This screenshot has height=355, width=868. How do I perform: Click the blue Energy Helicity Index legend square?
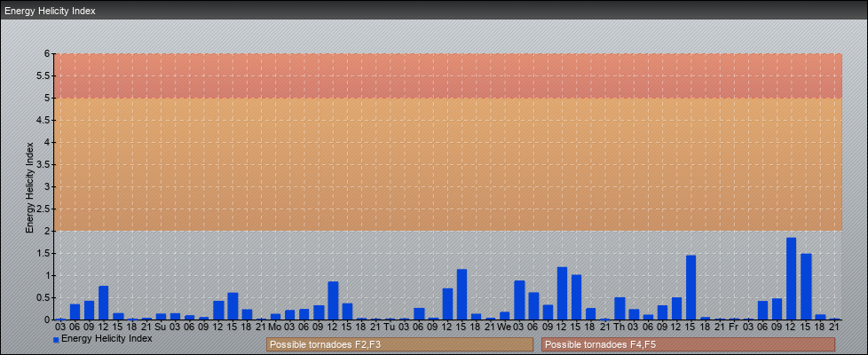[56, 340]
